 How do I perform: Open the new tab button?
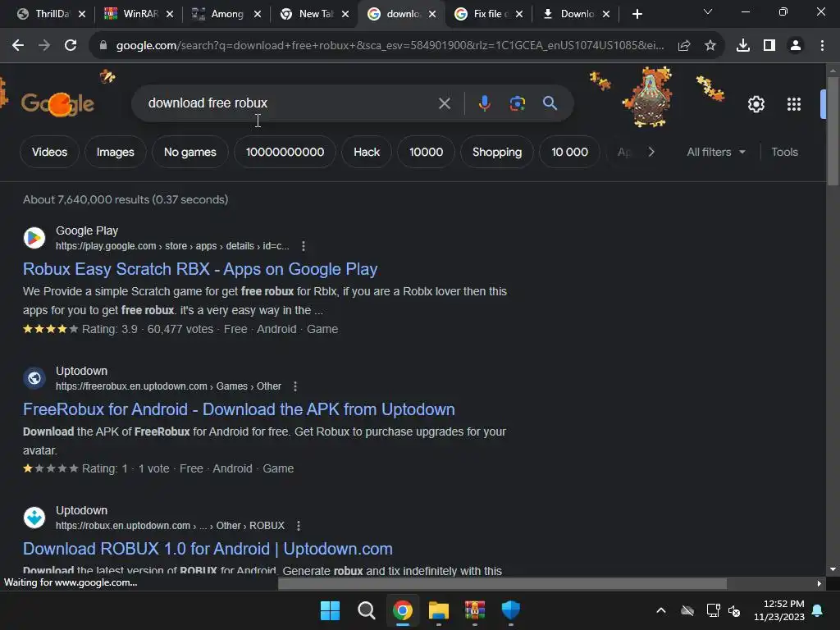click(x=637, y=14)
